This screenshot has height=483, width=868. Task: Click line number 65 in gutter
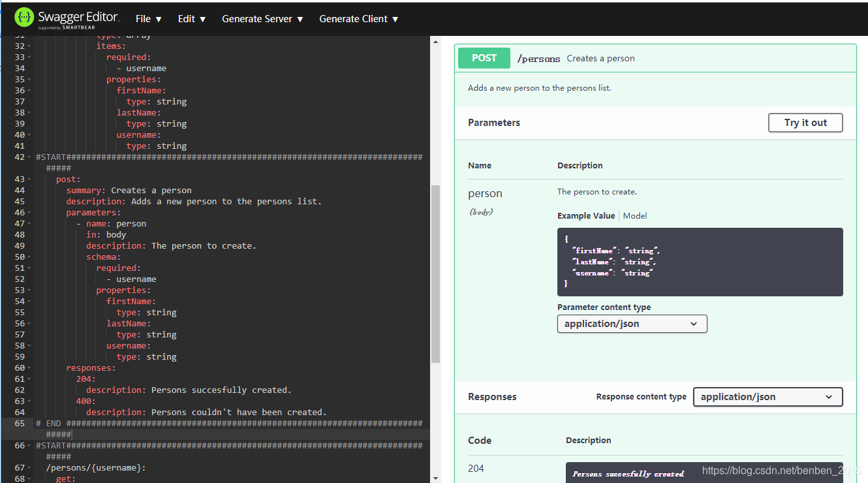point(20,423)
